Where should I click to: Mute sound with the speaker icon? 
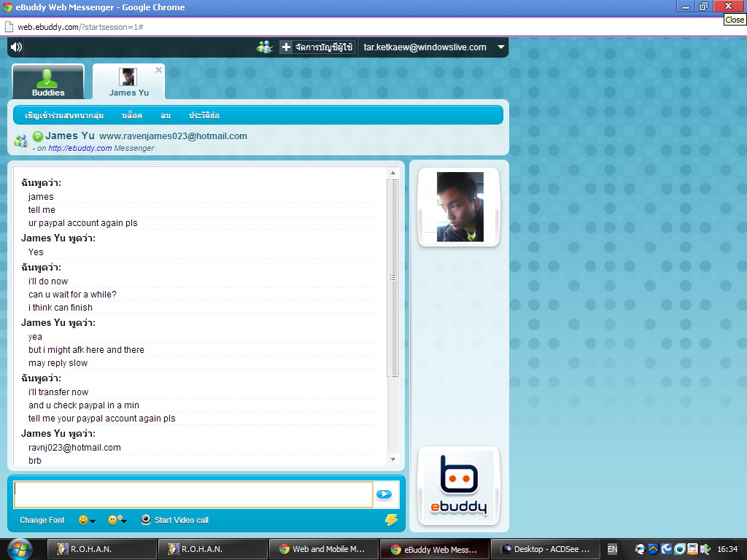click(17, 47)
